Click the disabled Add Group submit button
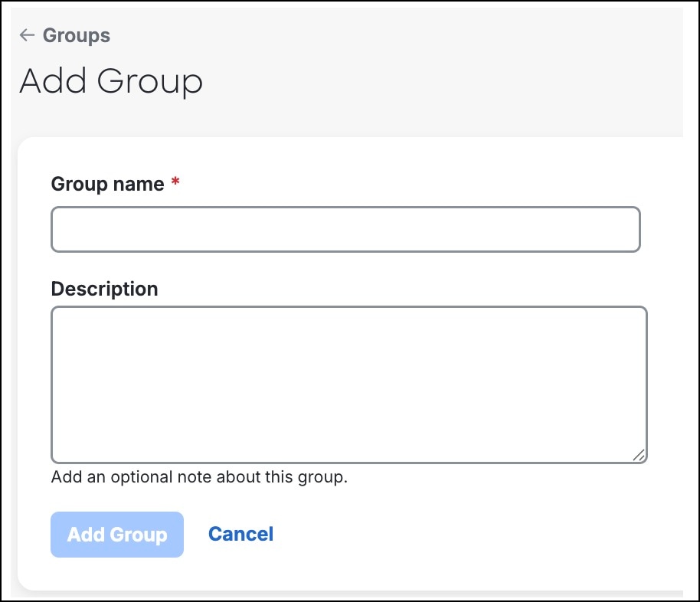The width and height of the screenshot is (700, 602). (x=116, y=534)
